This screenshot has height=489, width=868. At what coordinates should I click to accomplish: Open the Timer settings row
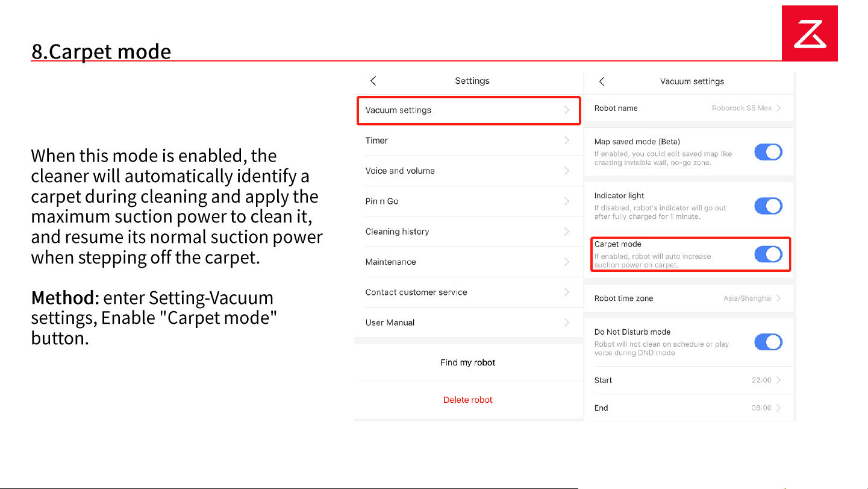[469, 140]
